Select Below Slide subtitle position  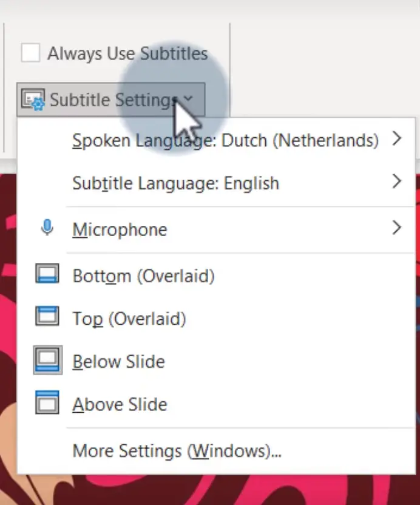coord(216,361)
